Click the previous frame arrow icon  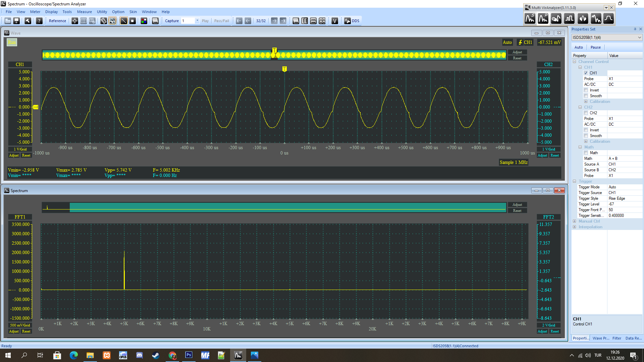(248, 21)
